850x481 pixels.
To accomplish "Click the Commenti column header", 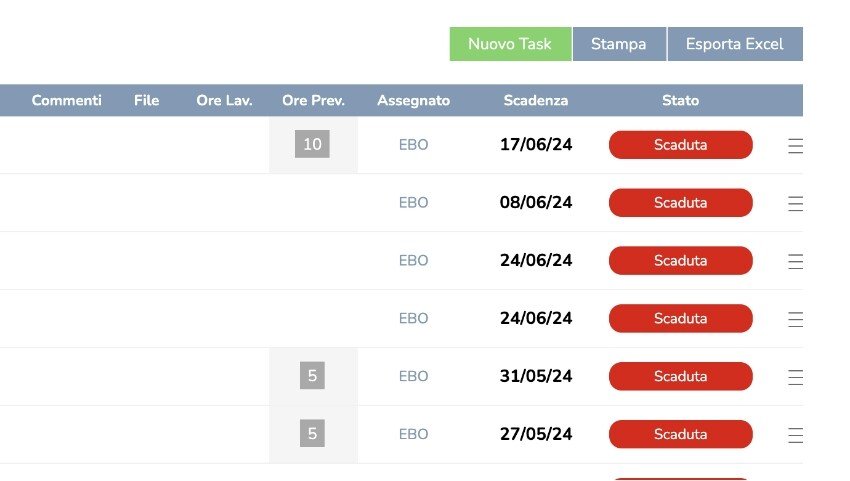I will pyautogui.click(x=67, y=101).
